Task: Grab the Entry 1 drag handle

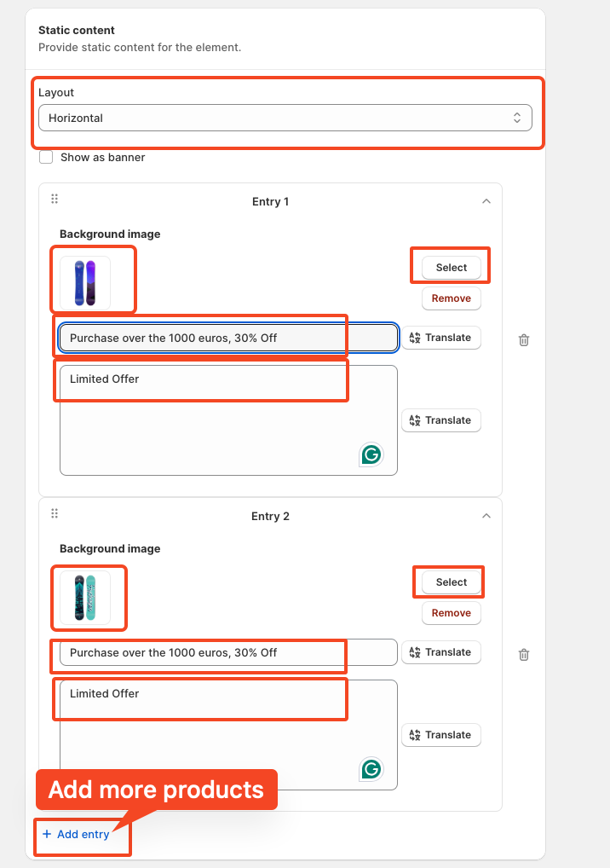Action: pos(55,199)
